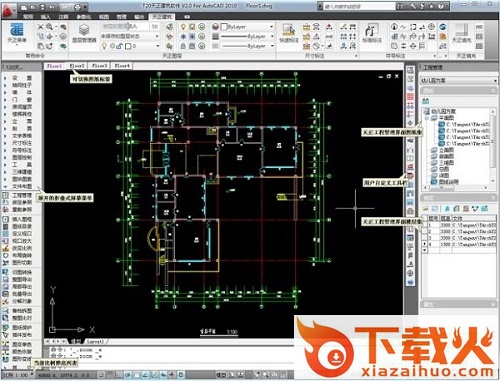Click the Save icon in quick access toolbar
The width and height of the screenshot is (500, 381).
pos(43,7)
